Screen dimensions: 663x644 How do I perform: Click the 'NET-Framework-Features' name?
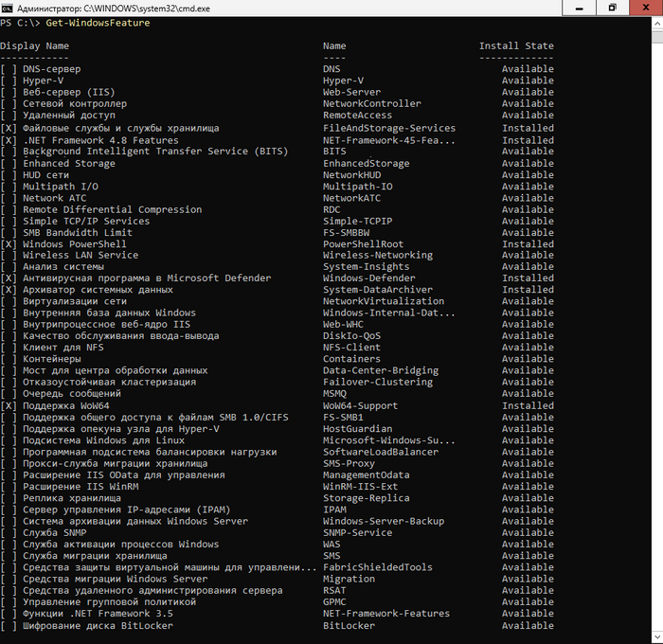pyautogui.click(x=386, y=614)
